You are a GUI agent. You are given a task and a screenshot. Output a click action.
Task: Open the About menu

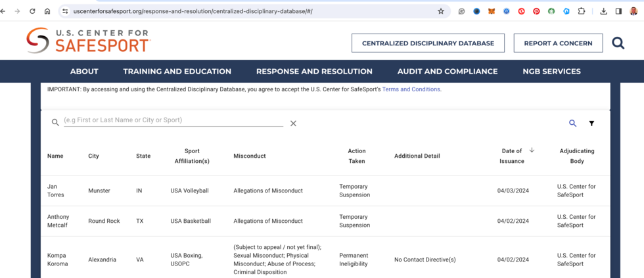coord(84,72)
